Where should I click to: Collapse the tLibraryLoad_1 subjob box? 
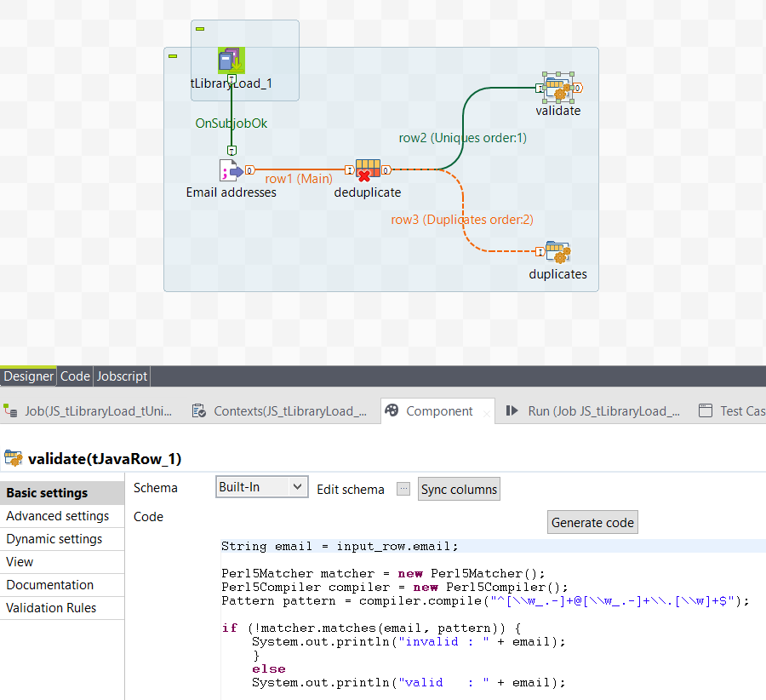(200, 29)
